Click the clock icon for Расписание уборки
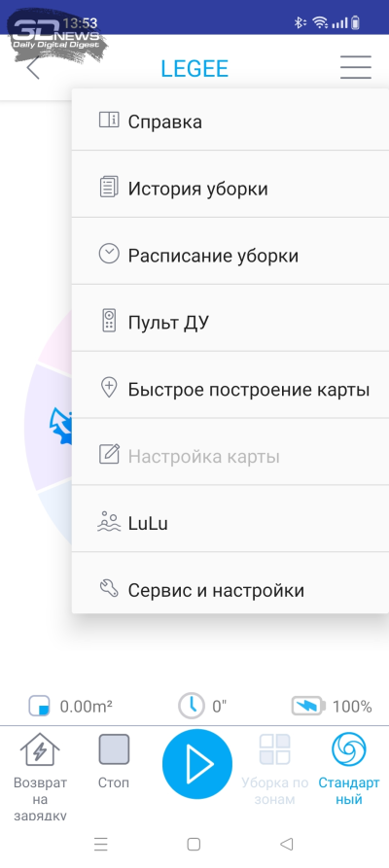The width and height of the screenshot is (389, 868). click(x=109, y=255)
